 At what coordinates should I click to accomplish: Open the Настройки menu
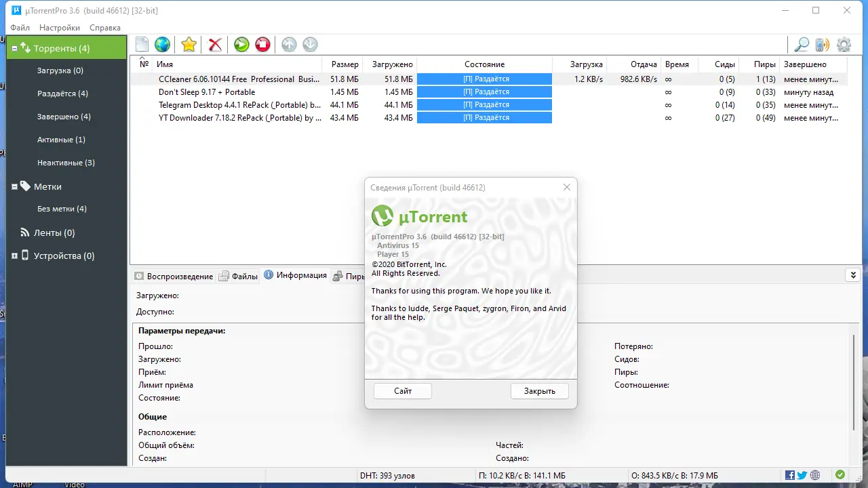(x=59, y=28)
